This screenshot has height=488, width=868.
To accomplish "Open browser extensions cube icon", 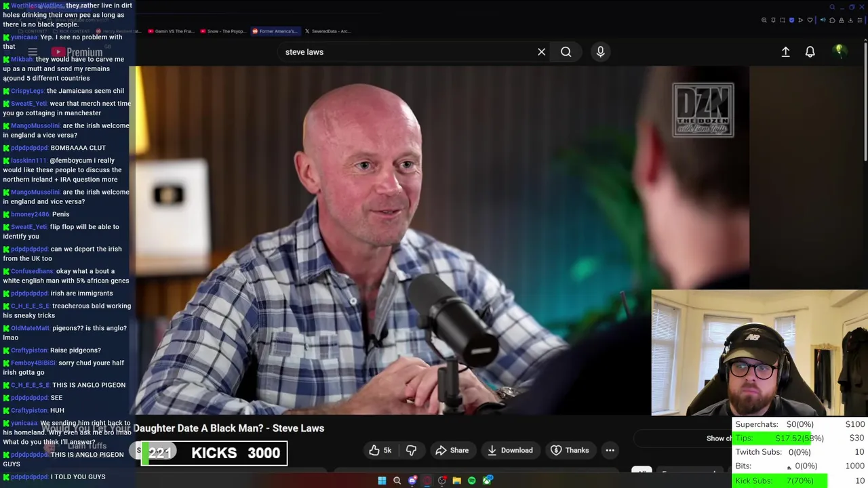I will [x=832, y=20].
